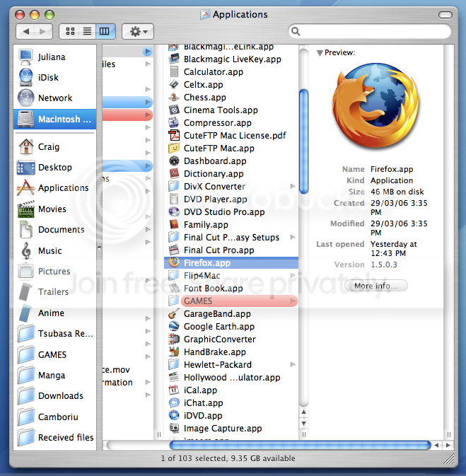Collapse the Preview disclosure triangle
Viewport: 466px width, 476px height.
tap(320, 53)
